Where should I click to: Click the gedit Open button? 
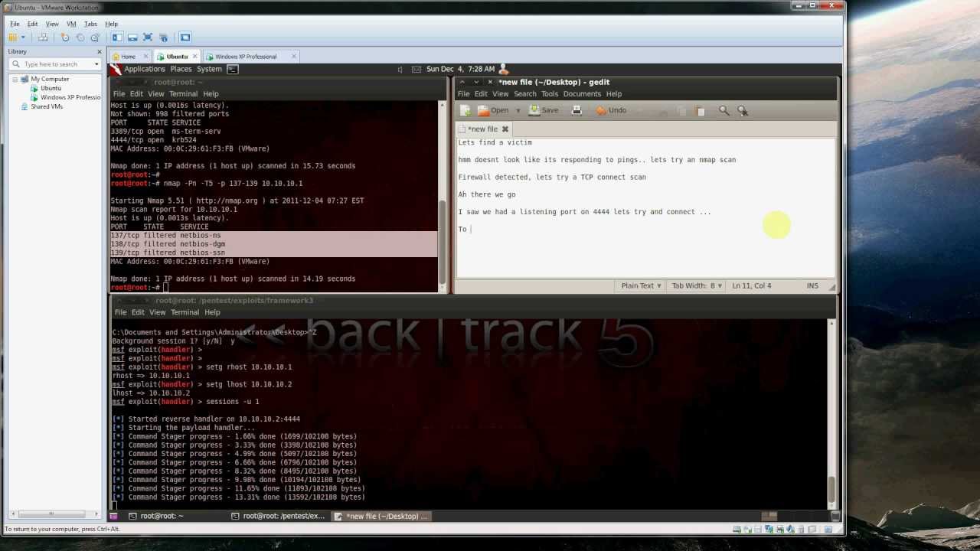pyautogui.click(x=493, y=110)
